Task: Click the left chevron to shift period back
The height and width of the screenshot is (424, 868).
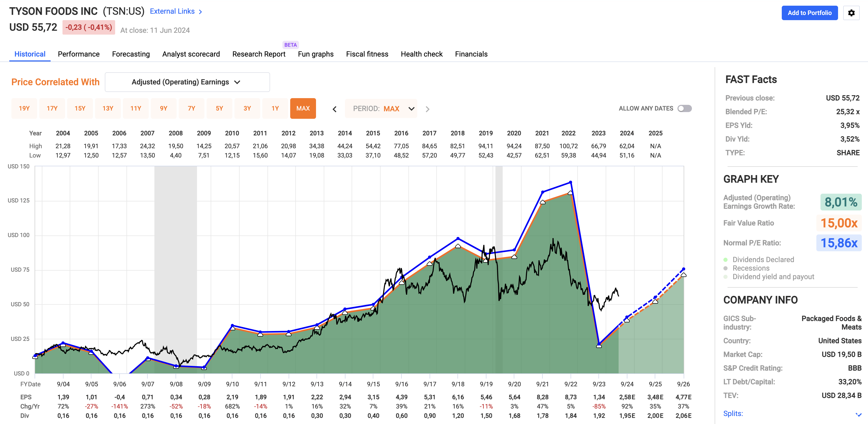Action: click(335, 109)
